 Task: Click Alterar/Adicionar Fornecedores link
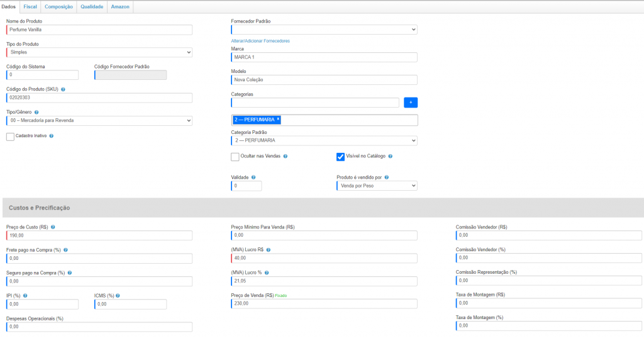(260, 41)
